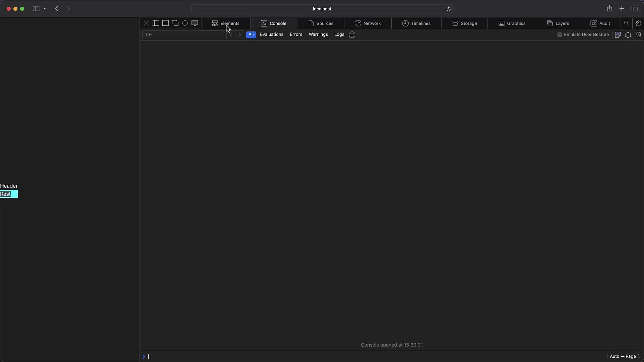
Task: Select the Console tab
Action: tap(274, 23)
